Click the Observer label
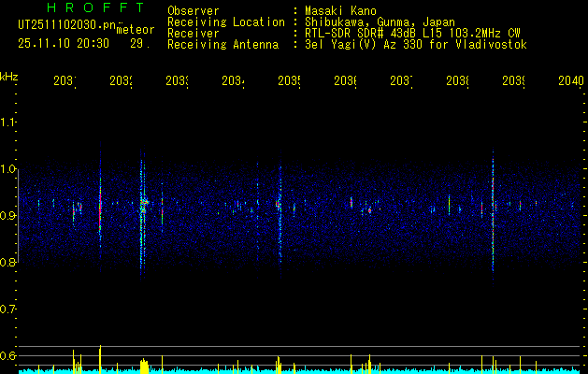The height and width of the screenshot is (374, 588). (194, 10)
